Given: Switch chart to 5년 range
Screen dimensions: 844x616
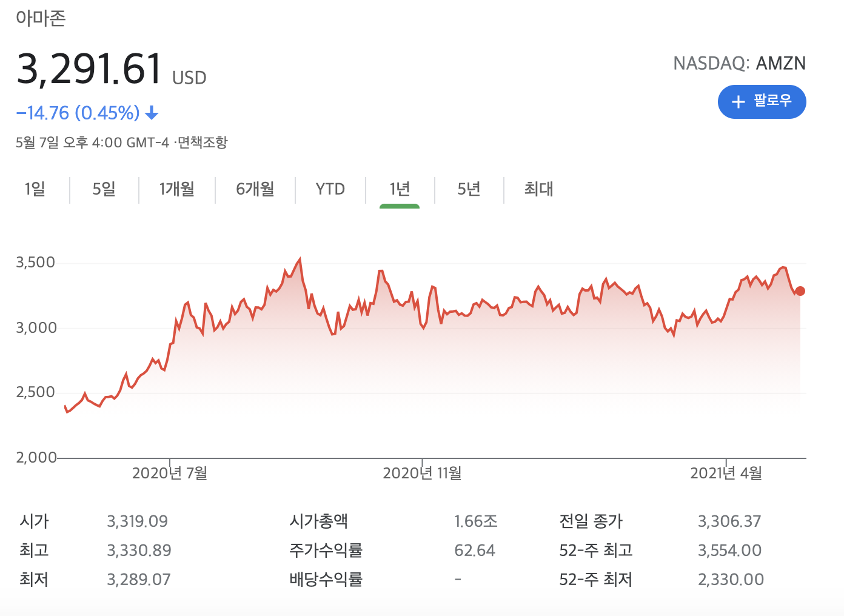Looking at the screenshot, I should click(469, 189).
